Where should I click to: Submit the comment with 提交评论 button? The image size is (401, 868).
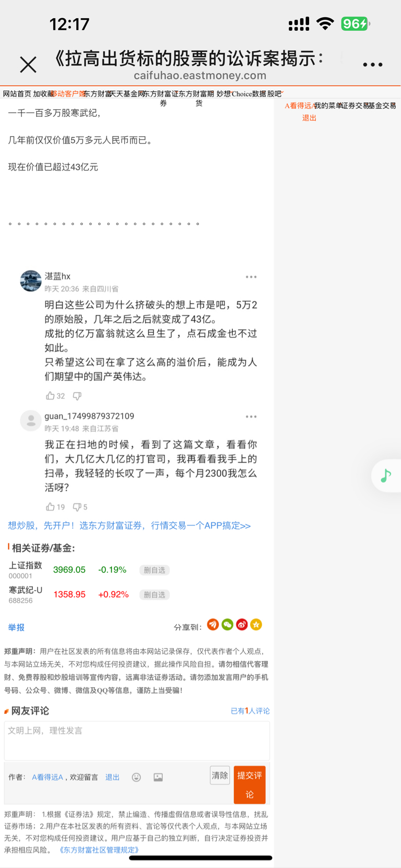pyautogui.click(x=250, y=785)
